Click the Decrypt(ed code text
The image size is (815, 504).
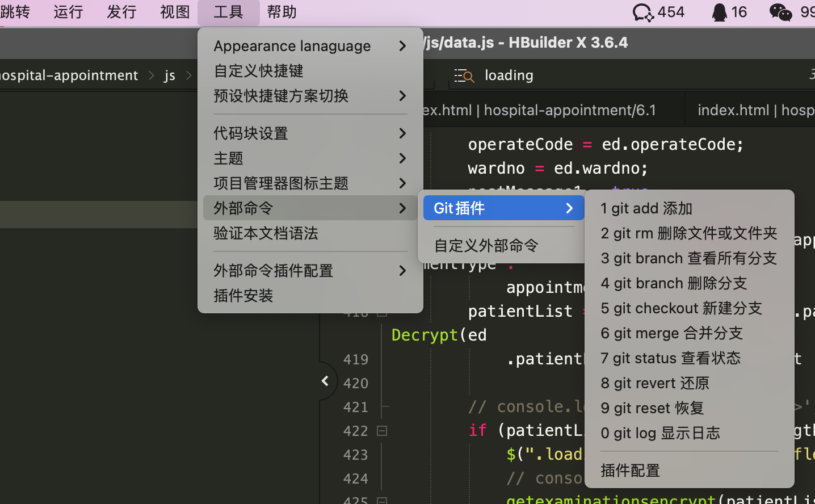pyautogui.click(x=439, y=335)
